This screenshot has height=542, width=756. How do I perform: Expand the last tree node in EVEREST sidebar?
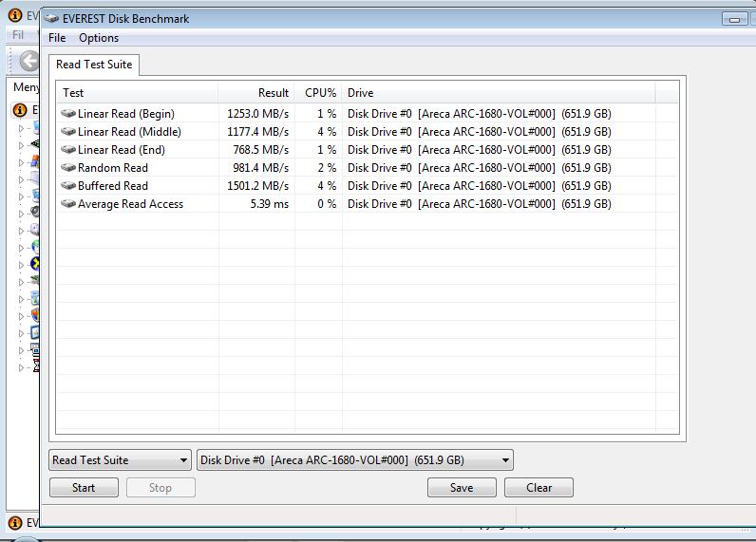21,367
